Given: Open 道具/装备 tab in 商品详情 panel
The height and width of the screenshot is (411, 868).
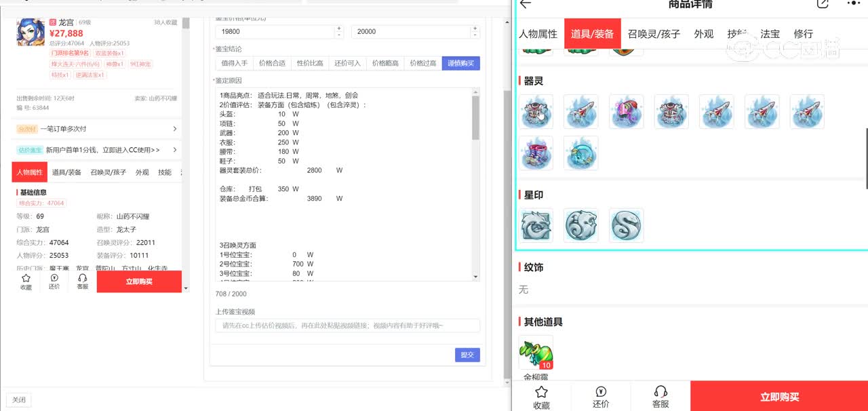Looking at the screenshot, I should (x=592, y=34).
